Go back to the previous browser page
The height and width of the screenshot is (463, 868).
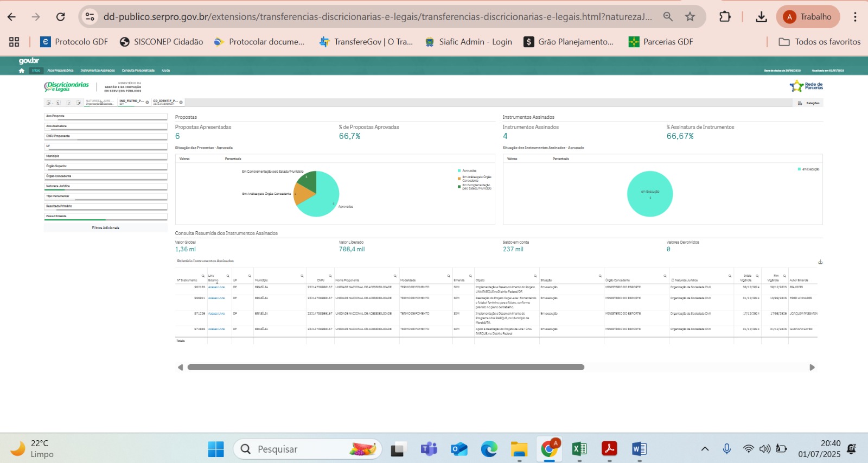[11, 17]
